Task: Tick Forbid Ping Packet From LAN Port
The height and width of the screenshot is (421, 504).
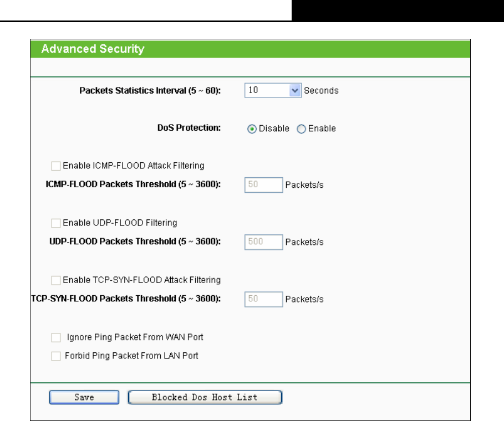Action: [56, 356]
